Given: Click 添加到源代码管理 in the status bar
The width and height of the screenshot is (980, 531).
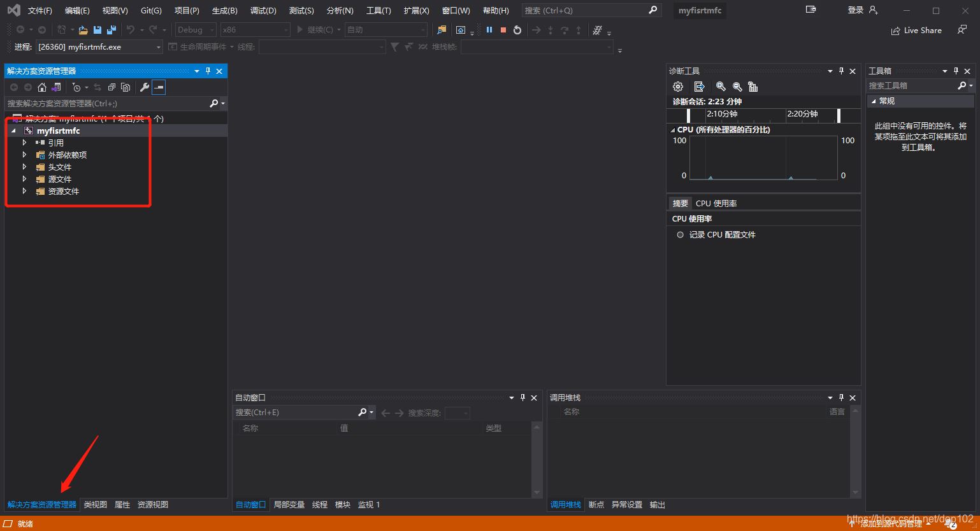Looking at the screenshot, I should point(891,524).
